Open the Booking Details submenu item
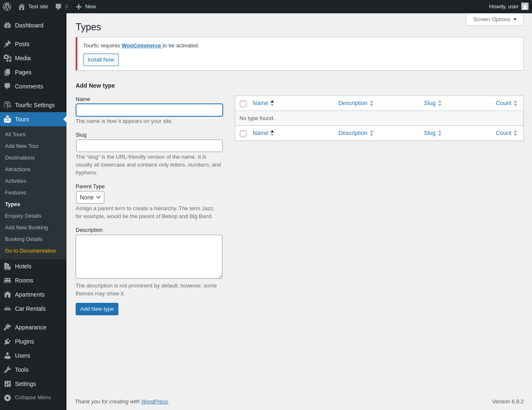Screen dimensions: 532x410 [24, 239]
